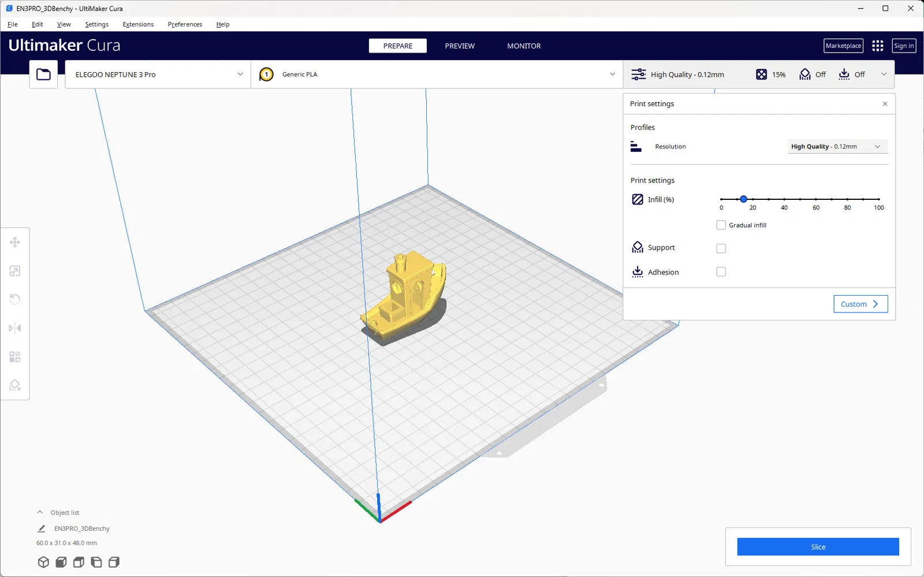The image size is (924, 577).
Task: Click the Slice button
Action: (x=818, y=547)
